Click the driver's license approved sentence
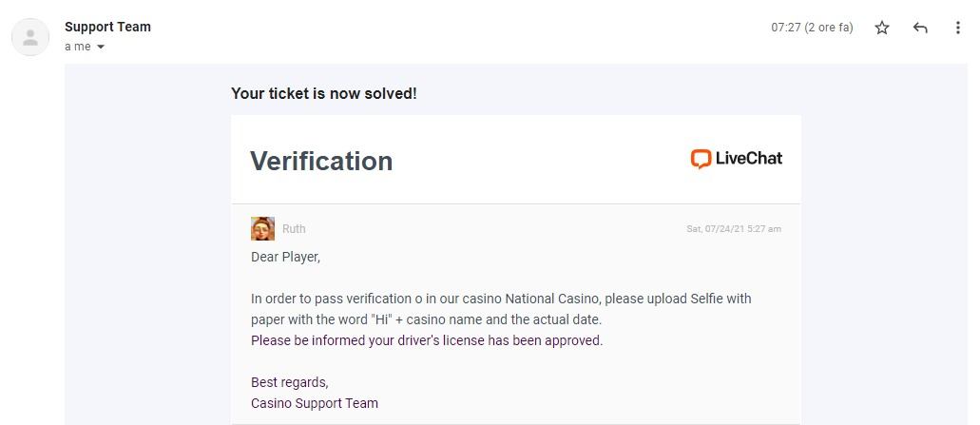Image resolution: width=980 pixels, height=425 pixels. point(427,340)
